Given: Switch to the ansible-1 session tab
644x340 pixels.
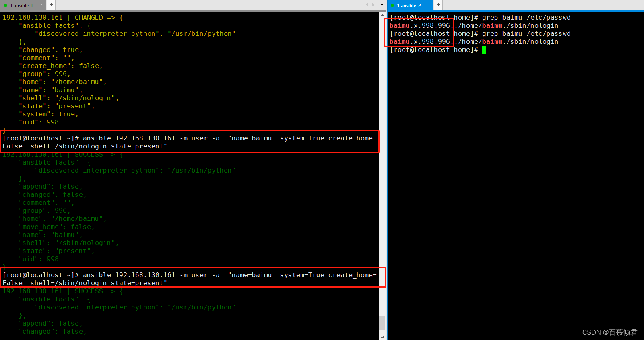Looking at the screenshot, I should coord(23,5).
